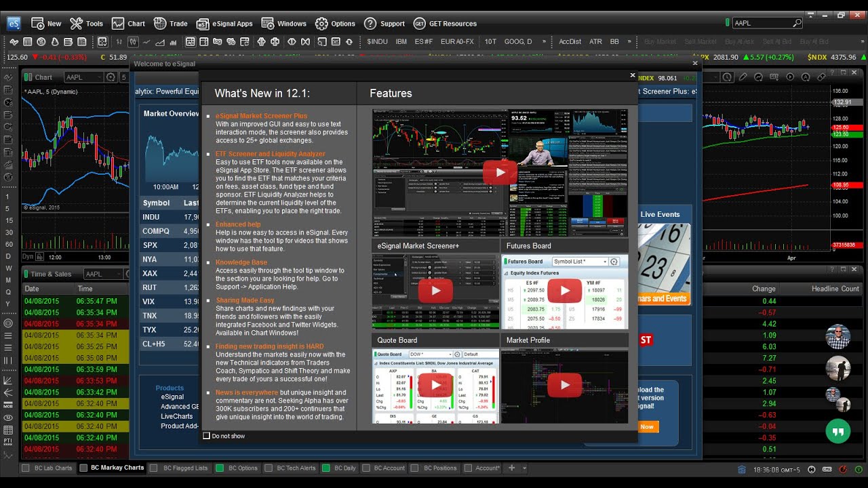This screenshot has height=488, width=868.
Task: Play the Quote Board video
Action: [435, 386]
